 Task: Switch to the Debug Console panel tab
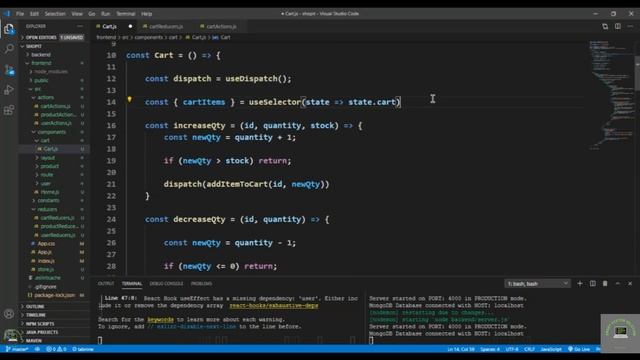point(166,283)
